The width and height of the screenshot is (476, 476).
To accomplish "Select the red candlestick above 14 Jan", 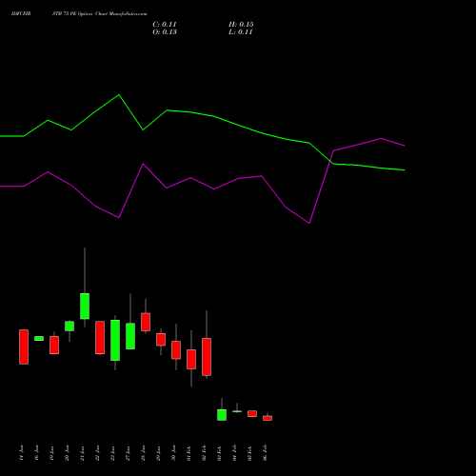I will coord(24,347).
